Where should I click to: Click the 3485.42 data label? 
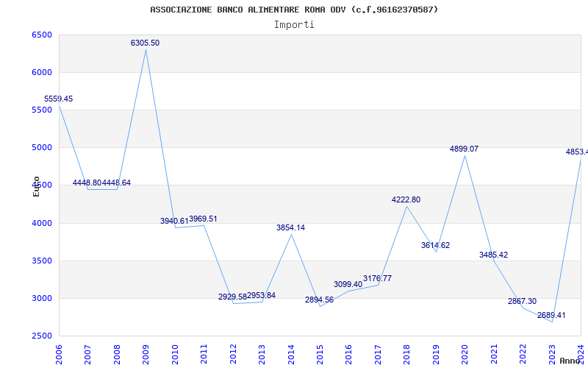click(x=493, y=255)
